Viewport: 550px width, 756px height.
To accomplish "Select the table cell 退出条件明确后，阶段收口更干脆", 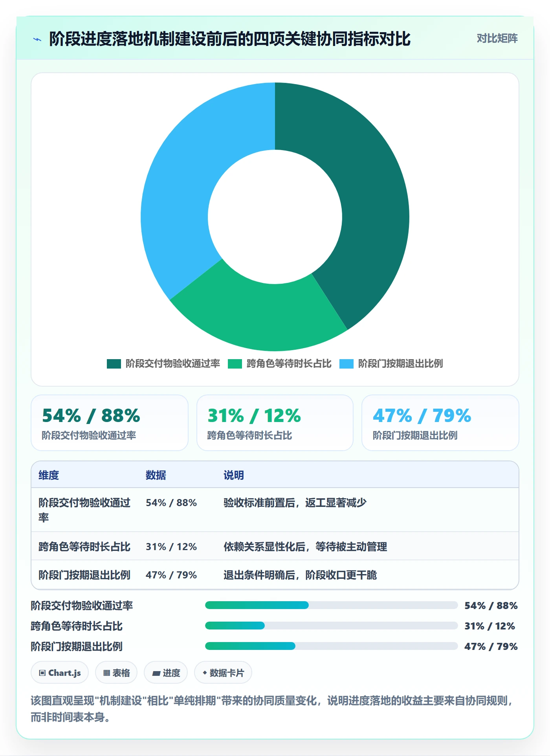I will [x=300, y=575].
